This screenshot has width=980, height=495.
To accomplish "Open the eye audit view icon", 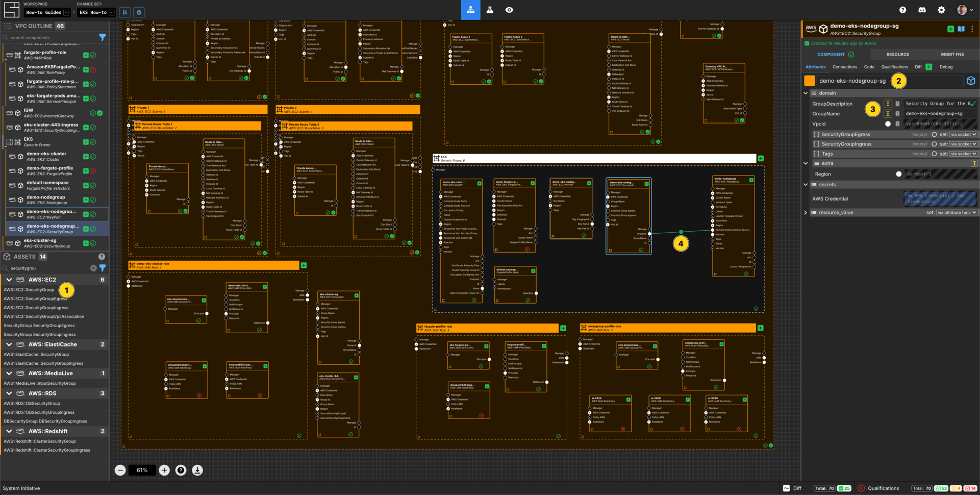I will point(509,10).
